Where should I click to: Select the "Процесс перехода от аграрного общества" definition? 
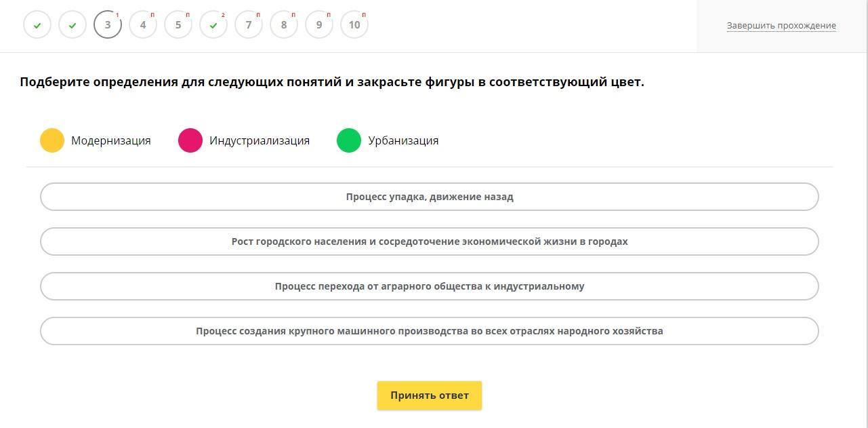pos(430,286)
